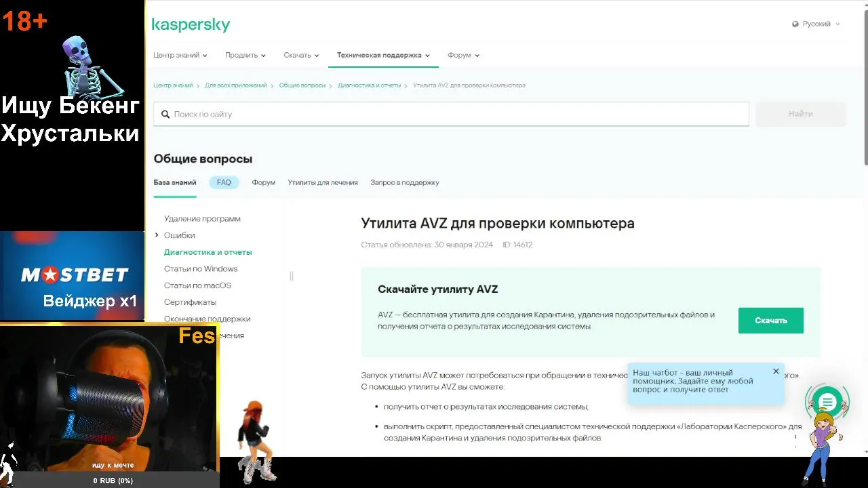Expand the Продлить menu
Image resolution: width=868 pixels, height=488 pixels.
coord(245,55)
